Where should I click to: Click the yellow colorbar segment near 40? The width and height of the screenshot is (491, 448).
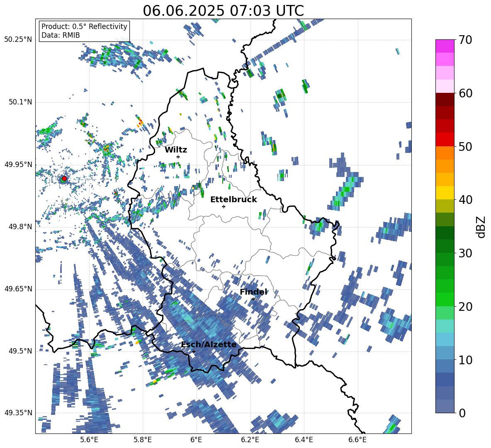click(445, 193)
